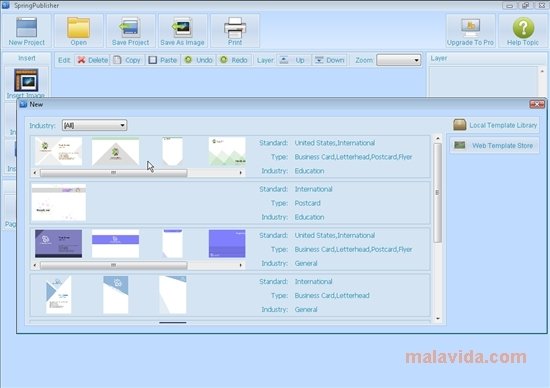
Task: Expand the Zoom dropdown
Action: [x=398, y=60]
